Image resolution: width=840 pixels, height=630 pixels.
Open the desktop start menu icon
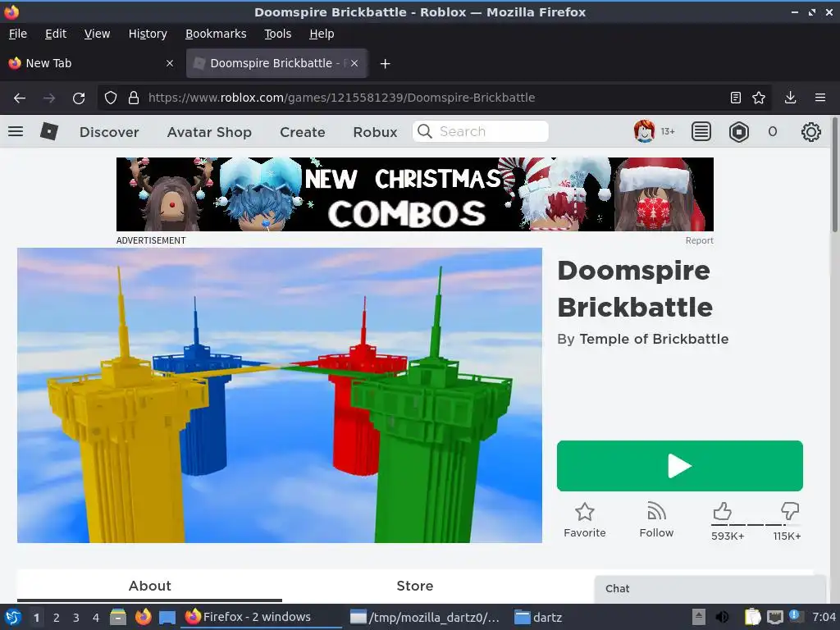[x=13, y=617]
